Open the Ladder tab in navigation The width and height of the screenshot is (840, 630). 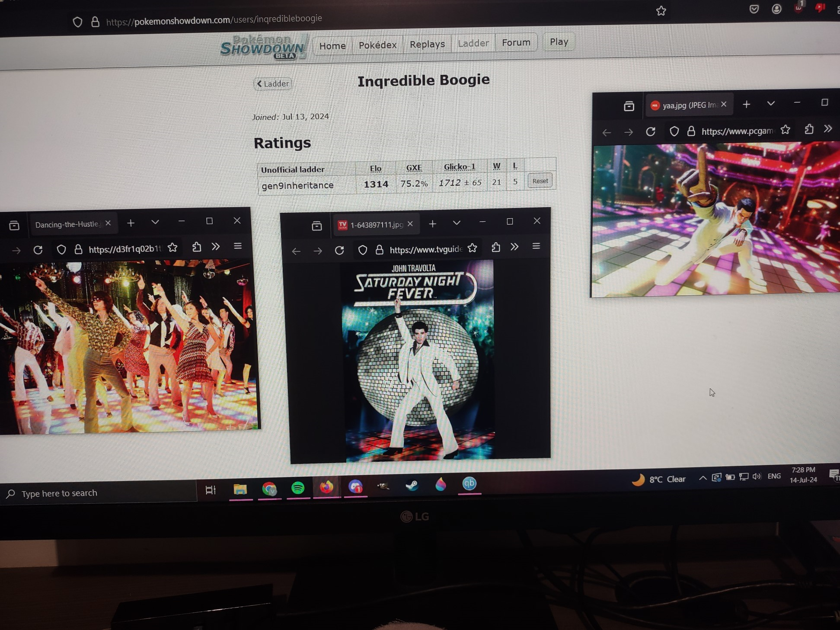[x=473, y=43]
